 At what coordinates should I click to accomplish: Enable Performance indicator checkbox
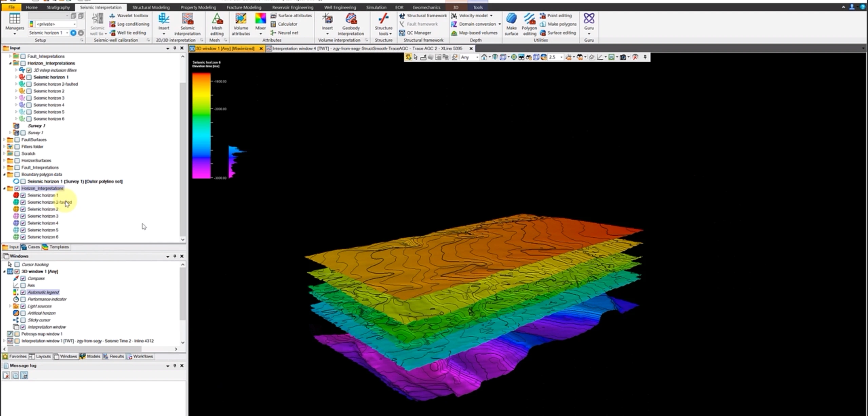click(23, 299)
